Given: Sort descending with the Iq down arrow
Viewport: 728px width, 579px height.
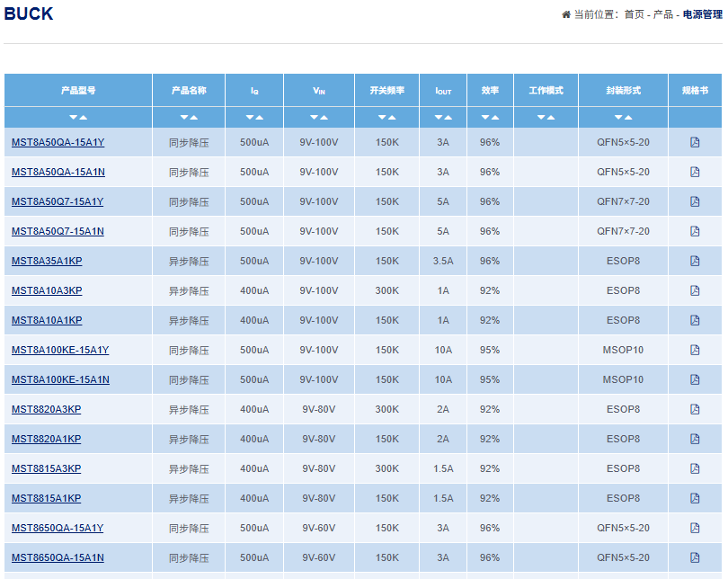Looking at the screenshot, I should (x=250, y=118).
